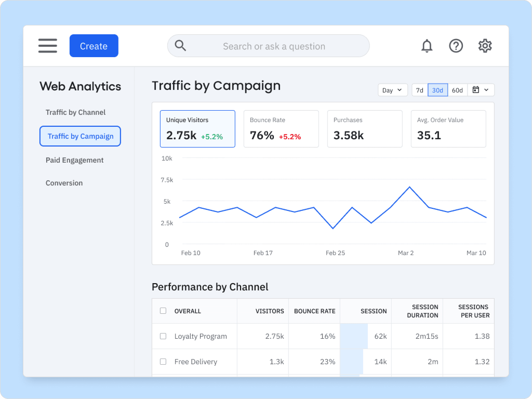Select the 60d time range
This screenshot has height=399, width=532.
click(x=457, y=90)
